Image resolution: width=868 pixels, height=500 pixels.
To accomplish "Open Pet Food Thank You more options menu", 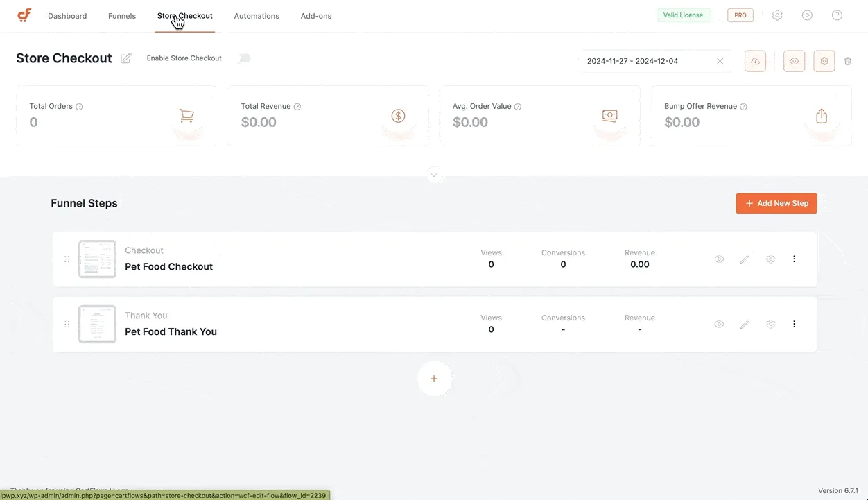I will pyautogui.click(x=794, y=325).
